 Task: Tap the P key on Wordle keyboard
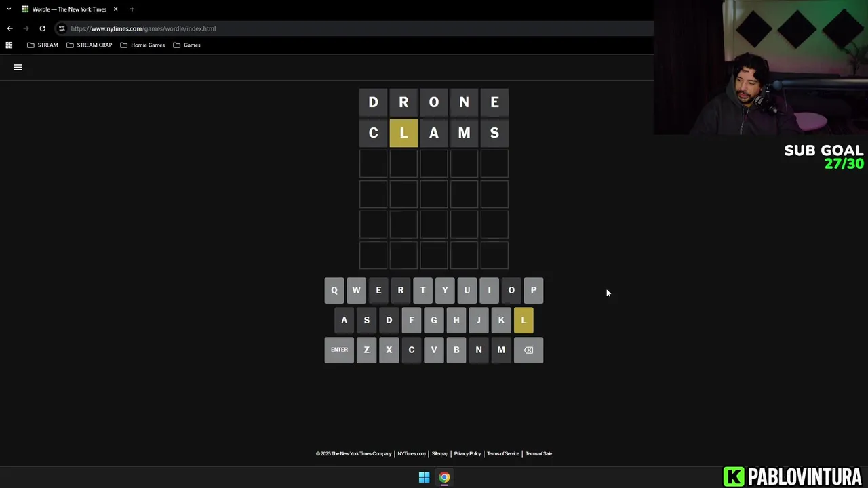click(534, 290)
